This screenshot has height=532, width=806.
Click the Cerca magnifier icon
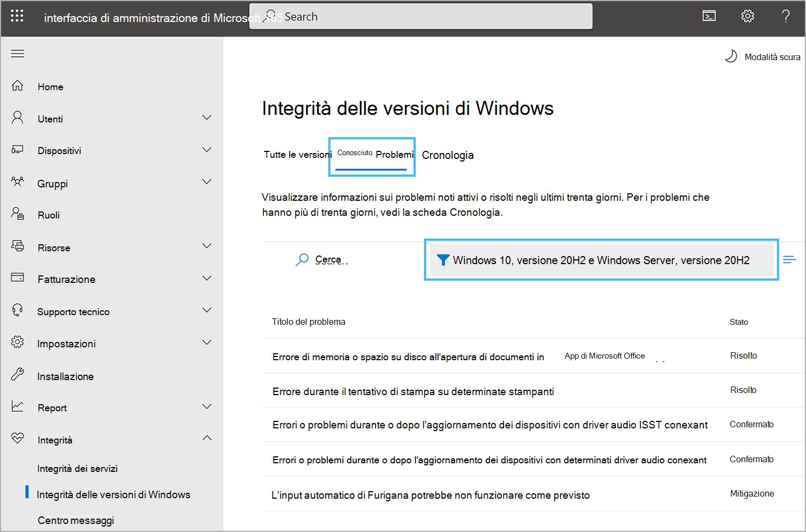(302, 260)
